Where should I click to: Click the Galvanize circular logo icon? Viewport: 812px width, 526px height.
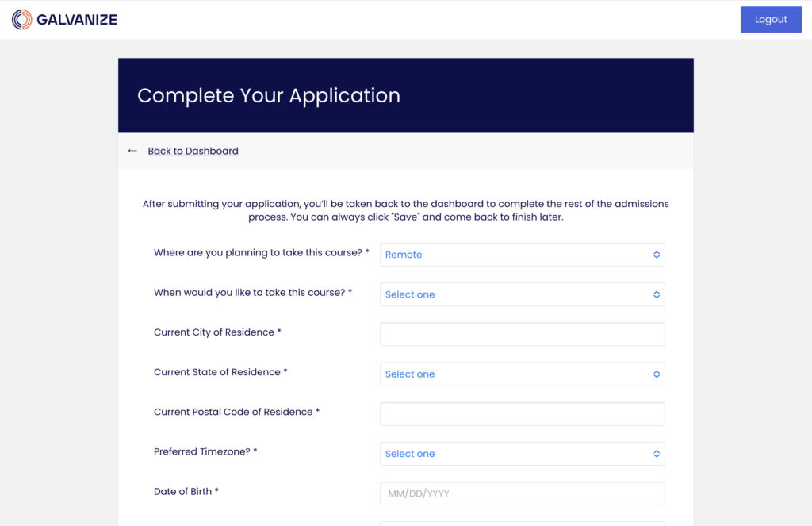pyautogui.click(x=22, y=20)
